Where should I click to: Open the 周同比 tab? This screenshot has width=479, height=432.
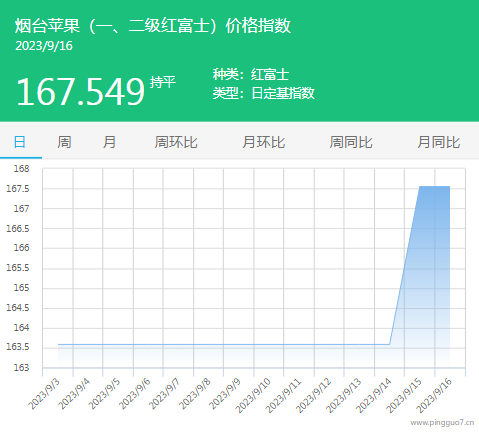tap(351, 142)
